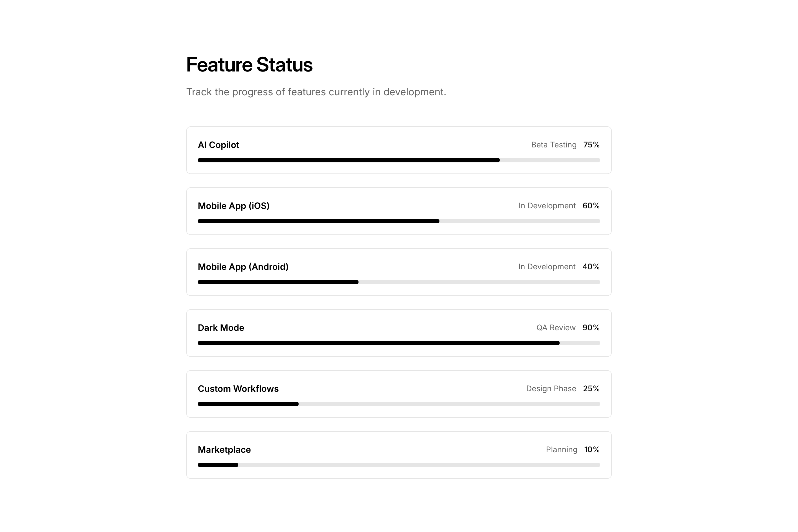
Task: Click the Custom Workflows progress bar
Action: pyautogui.click(x=399, y=404)
